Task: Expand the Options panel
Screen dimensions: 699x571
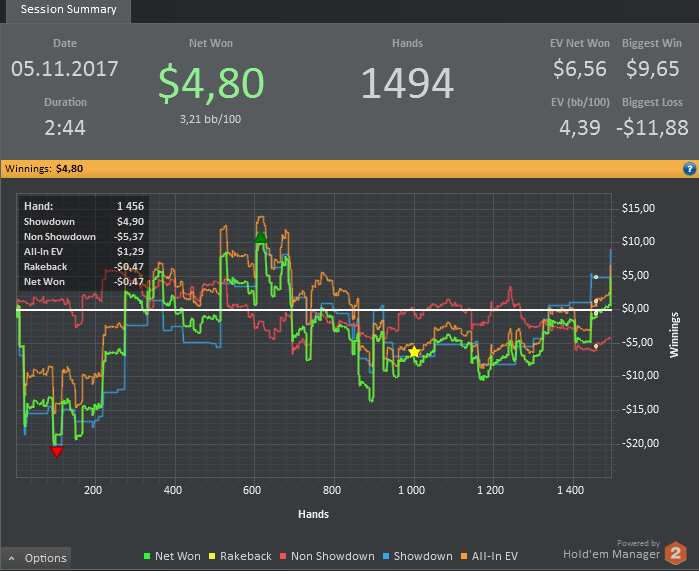Action: click(36, 558)
